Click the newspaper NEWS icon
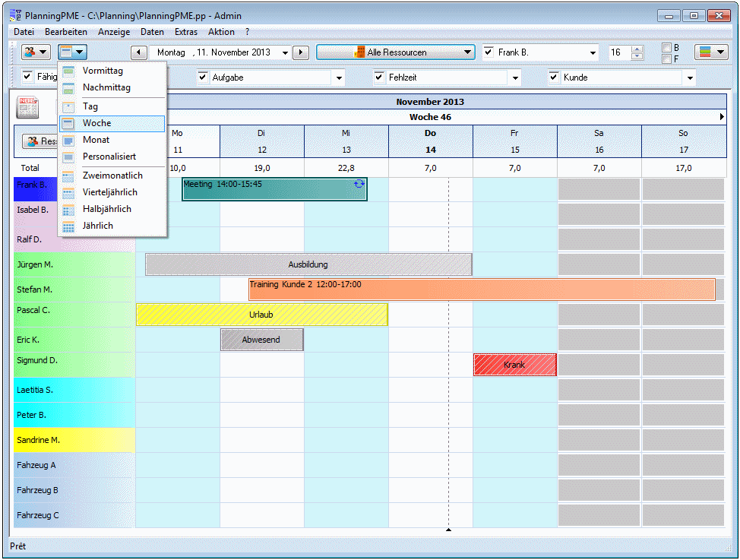Viewport: 740px width, 560px height. pyautogui.click(x=28, y=107)
